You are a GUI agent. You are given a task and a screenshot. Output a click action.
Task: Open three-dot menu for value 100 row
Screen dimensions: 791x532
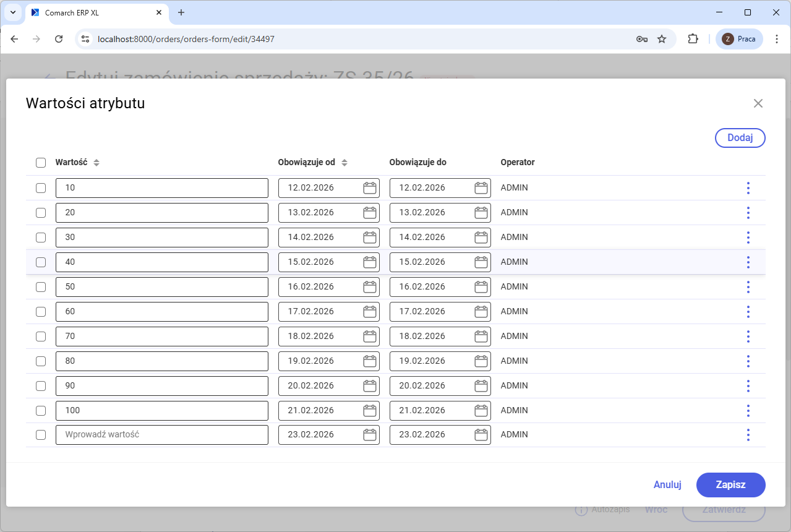tap(748, 411)
